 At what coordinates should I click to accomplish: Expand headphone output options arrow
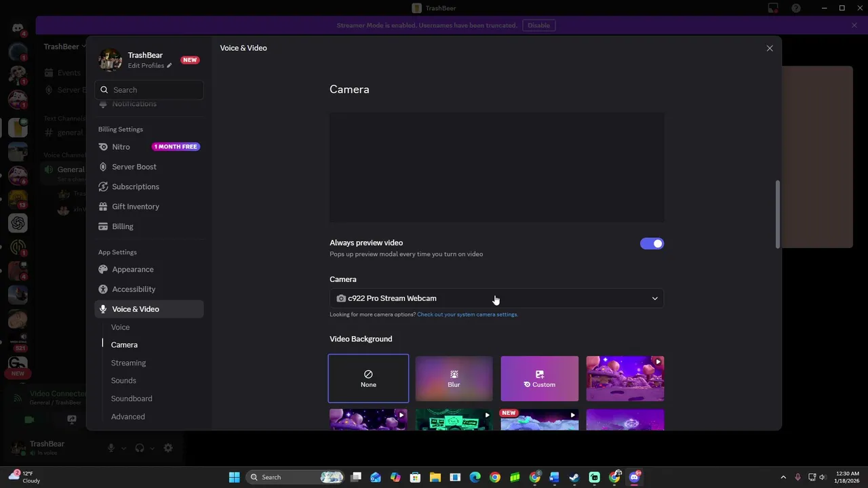coord(152,448)
